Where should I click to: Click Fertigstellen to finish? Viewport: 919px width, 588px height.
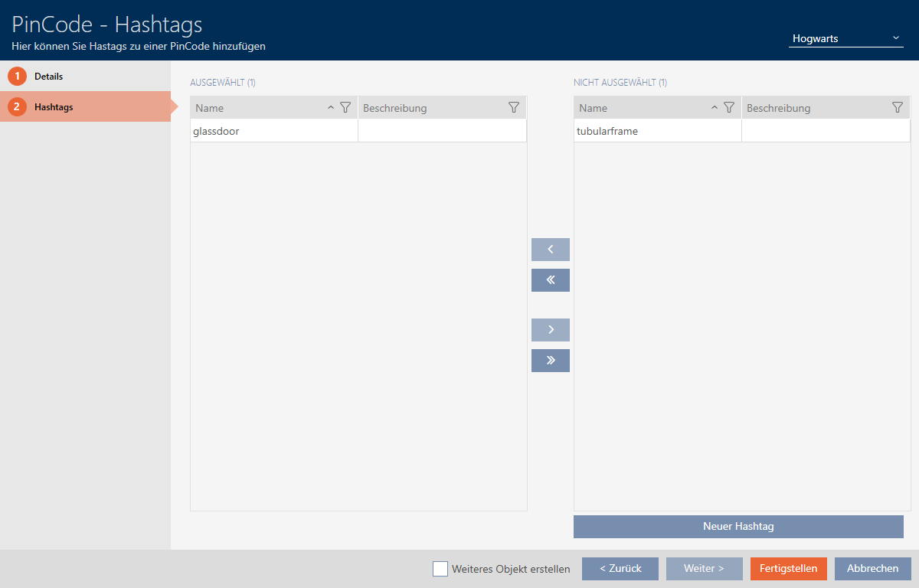788,569
